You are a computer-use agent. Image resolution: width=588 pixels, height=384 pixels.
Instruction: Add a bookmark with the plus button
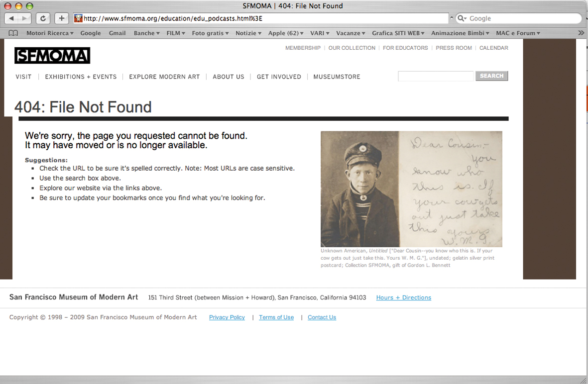tap(62, 18)
